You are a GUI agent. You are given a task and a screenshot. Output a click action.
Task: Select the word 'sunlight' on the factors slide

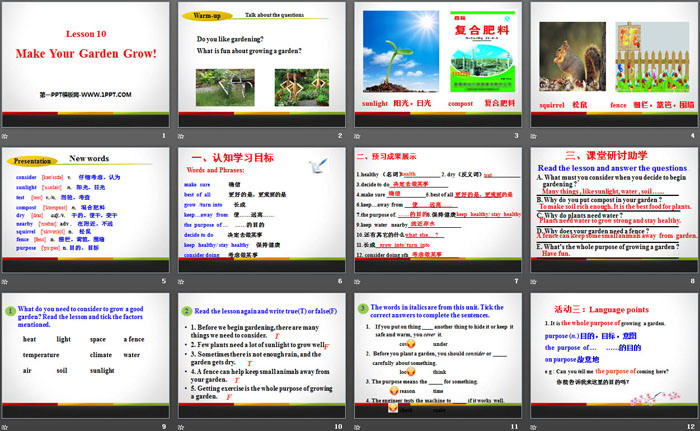pos(104,369)
